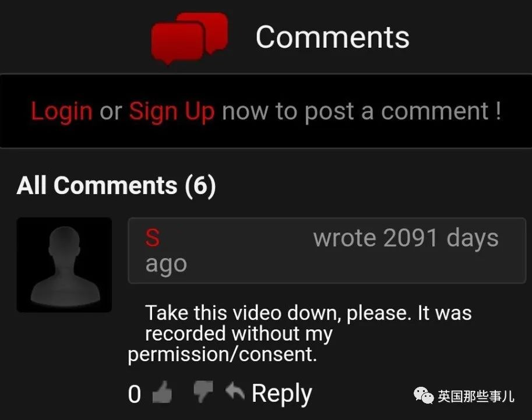Image resolution: width=532 pixels, height=420 pixels.
Task: Click the 'wrote 2091 days' timestamp
Action: tap(406, 239)
